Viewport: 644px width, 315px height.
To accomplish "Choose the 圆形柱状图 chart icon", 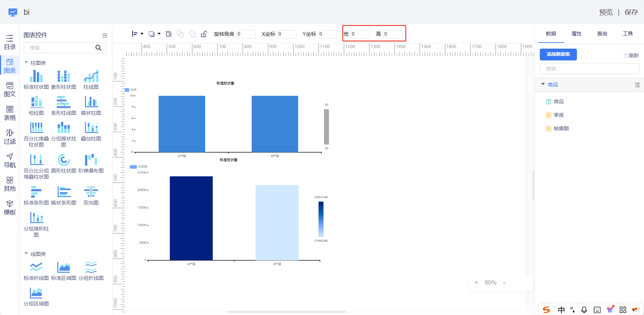I will (64, 160).
